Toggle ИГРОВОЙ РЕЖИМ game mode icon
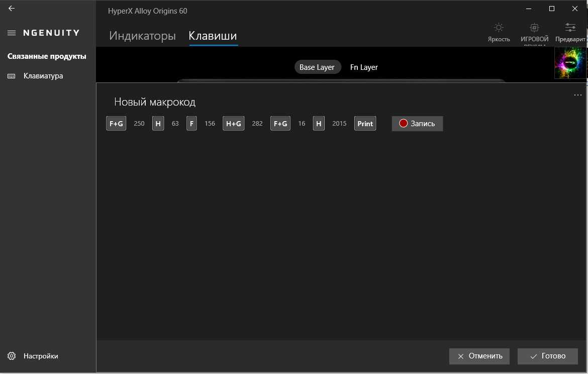Viewport: 588px width, 374px height. (534, 28)
